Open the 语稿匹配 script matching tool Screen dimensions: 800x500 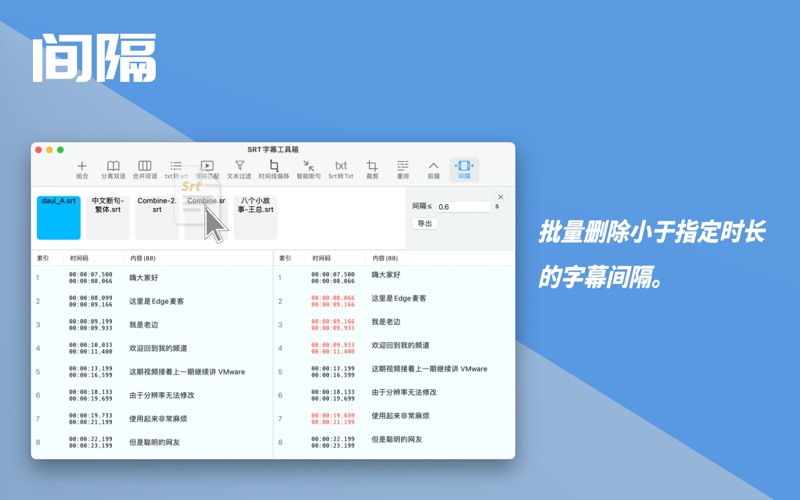[x=207, y=169]
